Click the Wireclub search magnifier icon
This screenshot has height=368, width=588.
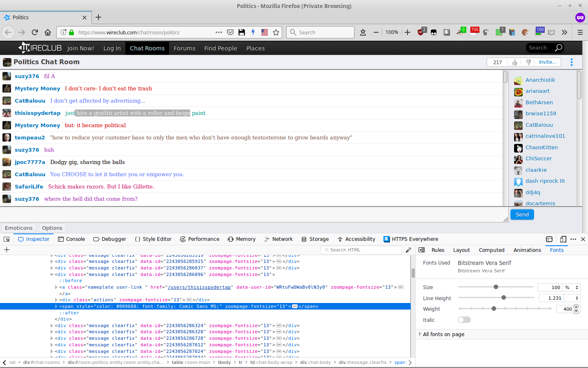(559, 48)
